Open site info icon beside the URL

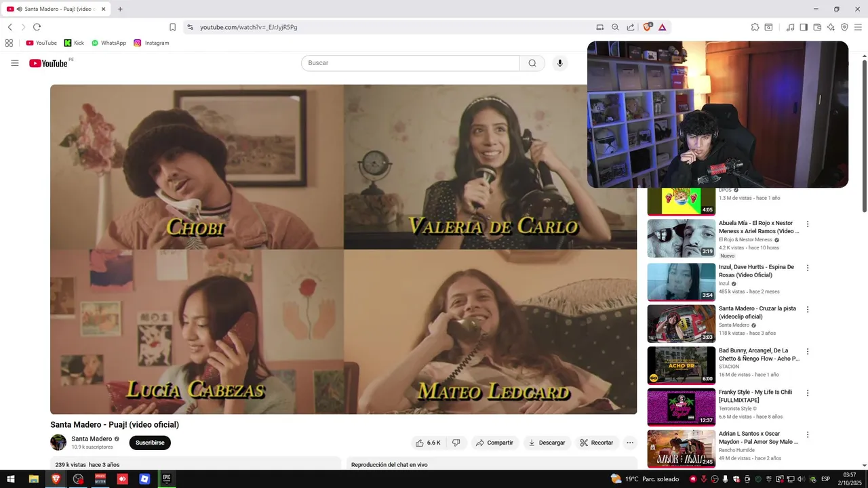coord(191,27)
